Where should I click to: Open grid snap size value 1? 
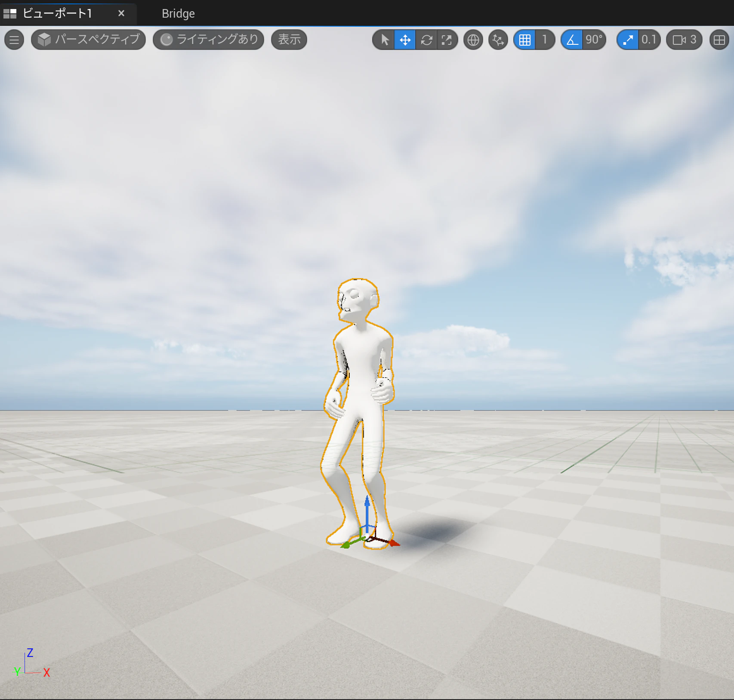point(545,40)
